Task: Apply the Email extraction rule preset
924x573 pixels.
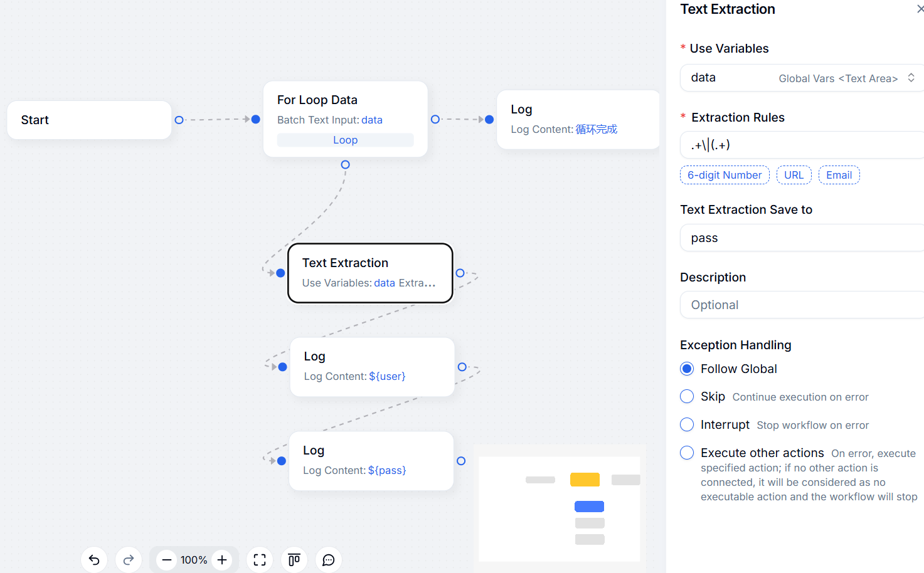Action: click(x=839, y=175)
